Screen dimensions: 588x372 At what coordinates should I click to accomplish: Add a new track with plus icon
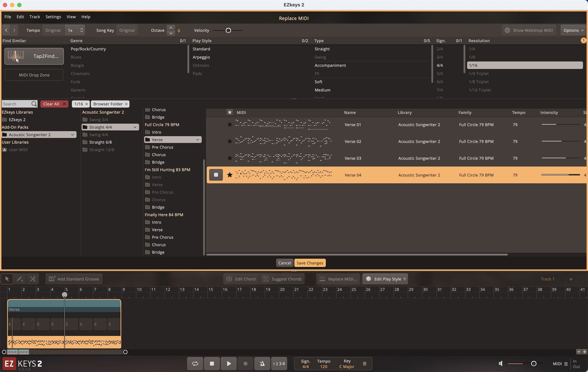pos(571,279)
